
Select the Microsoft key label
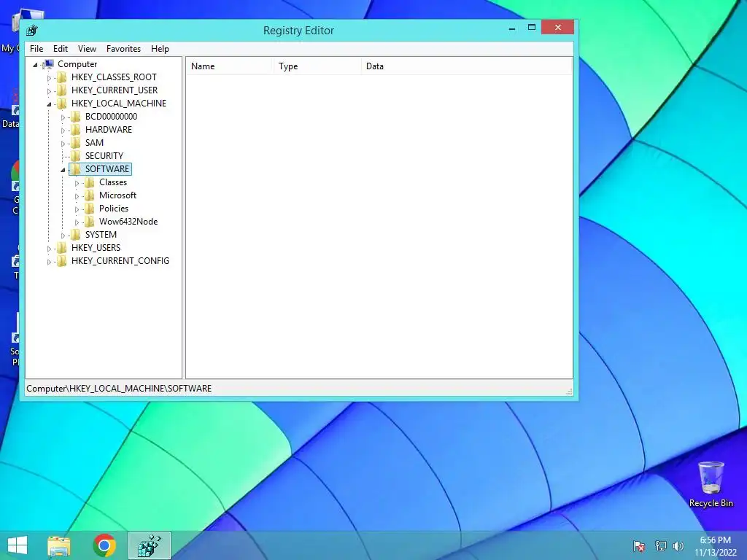click(117, 195)
